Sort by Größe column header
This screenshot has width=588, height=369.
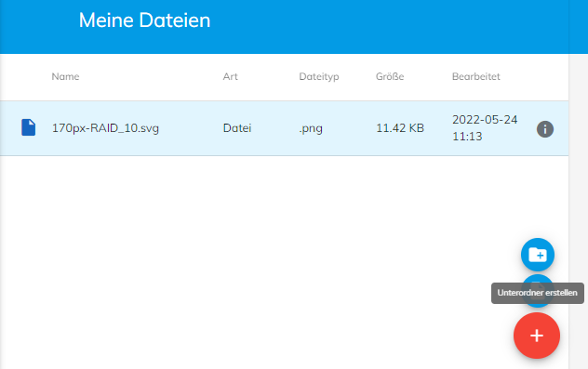click(390, 76)
